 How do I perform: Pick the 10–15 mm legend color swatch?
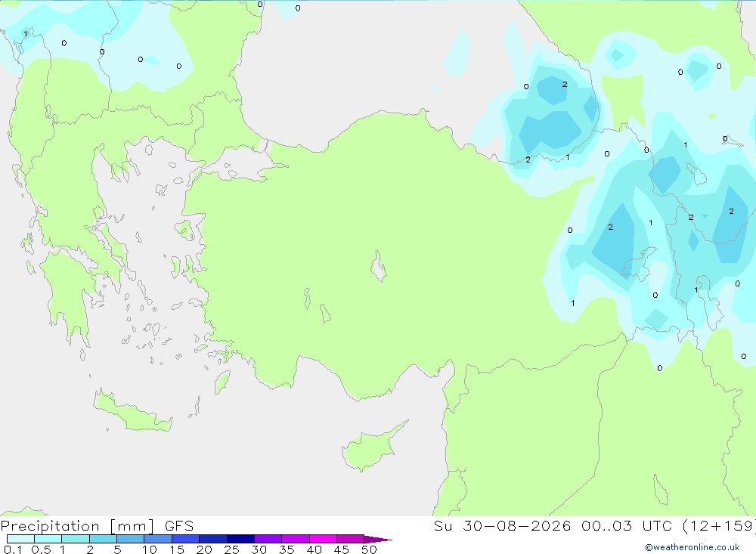(158, 539)
